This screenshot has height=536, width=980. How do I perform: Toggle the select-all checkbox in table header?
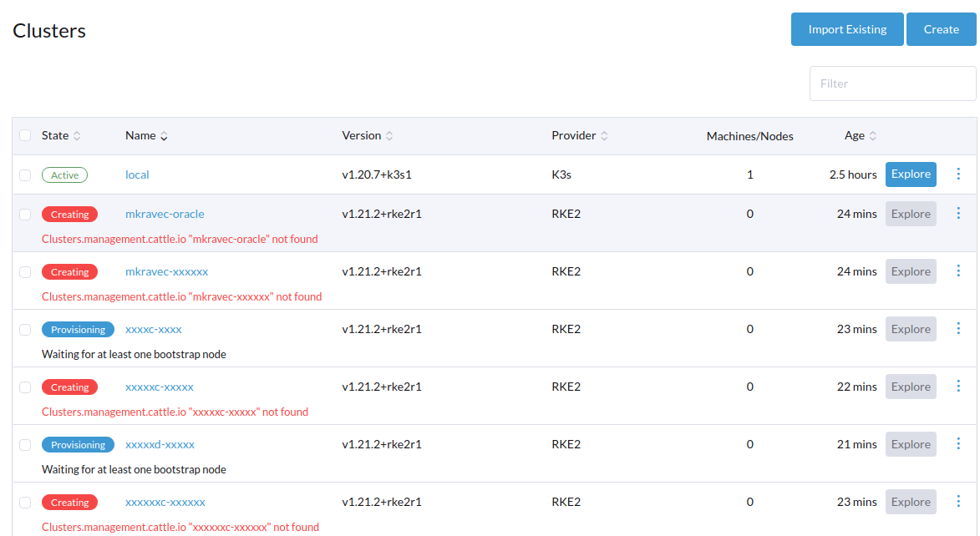[25, 135]
